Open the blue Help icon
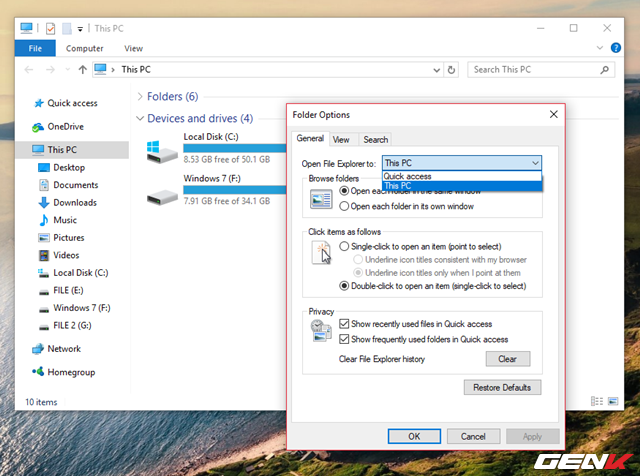Viewport: 640px width, 476px height. [616, 48]
